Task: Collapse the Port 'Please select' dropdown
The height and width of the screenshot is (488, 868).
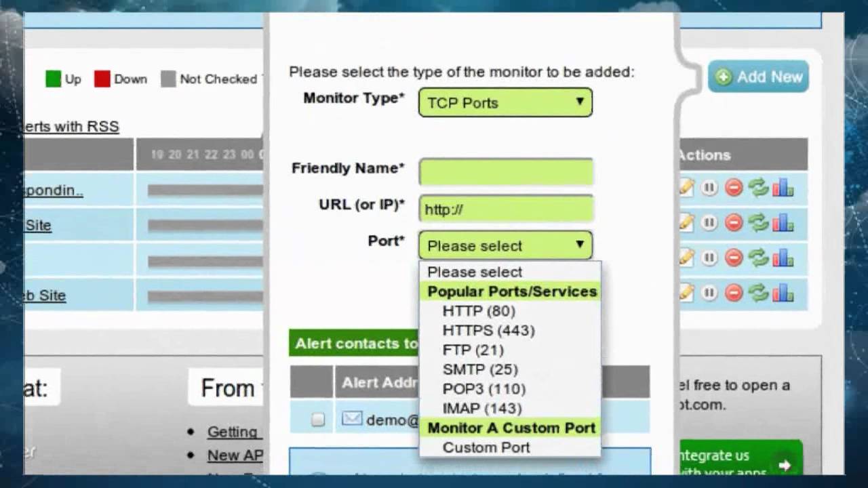Action: [x=505, y=245]
